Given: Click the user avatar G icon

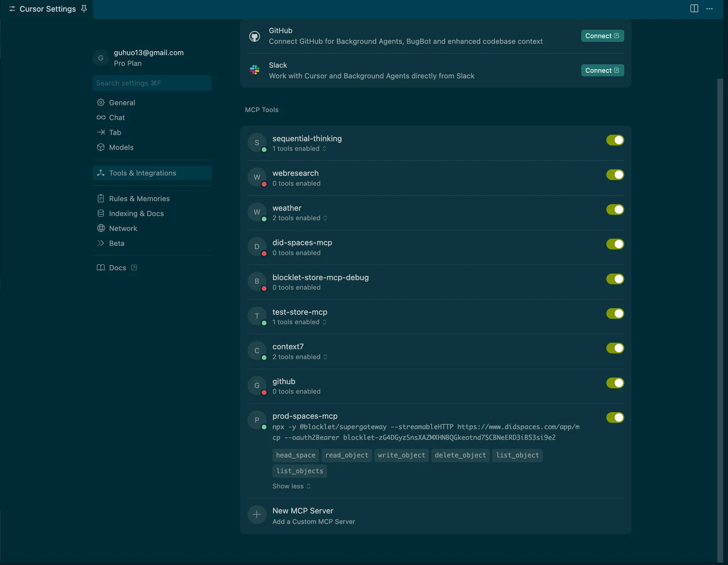Looking at the screenshot, I should pyautogui.click(x=101, y=58).
